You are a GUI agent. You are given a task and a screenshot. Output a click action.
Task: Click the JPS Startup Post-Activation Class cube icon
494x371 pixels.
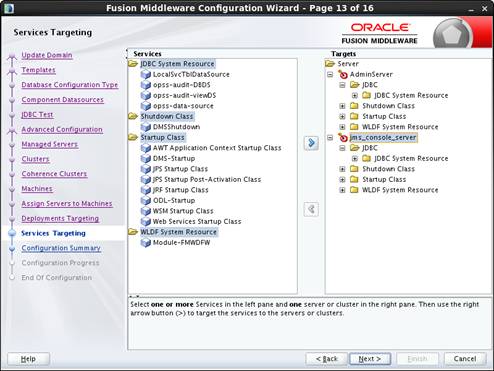pos(146,179)
